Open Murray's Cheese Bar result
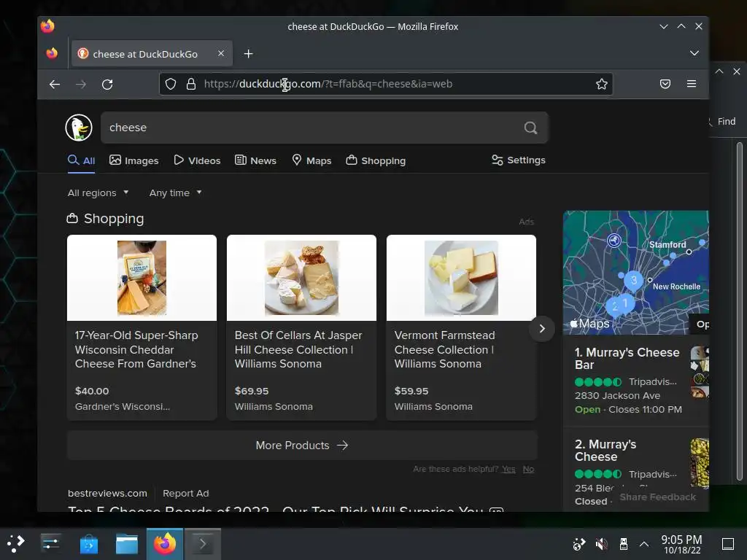This screenshot has height=560, width=747. coord(627,359)
